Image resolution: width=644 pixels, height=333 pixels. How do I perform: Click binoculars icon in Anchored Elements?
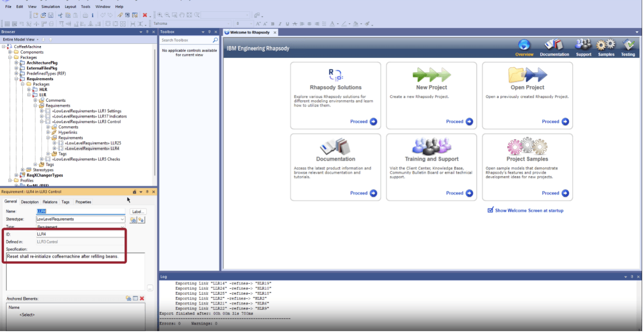tap(128, 299)
